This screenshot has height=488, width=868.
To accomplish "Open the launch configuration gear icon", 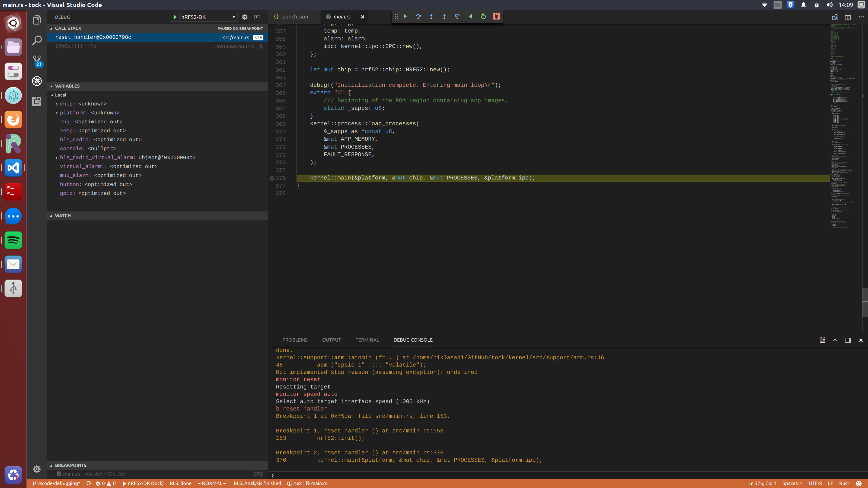I will pos(245,17).
